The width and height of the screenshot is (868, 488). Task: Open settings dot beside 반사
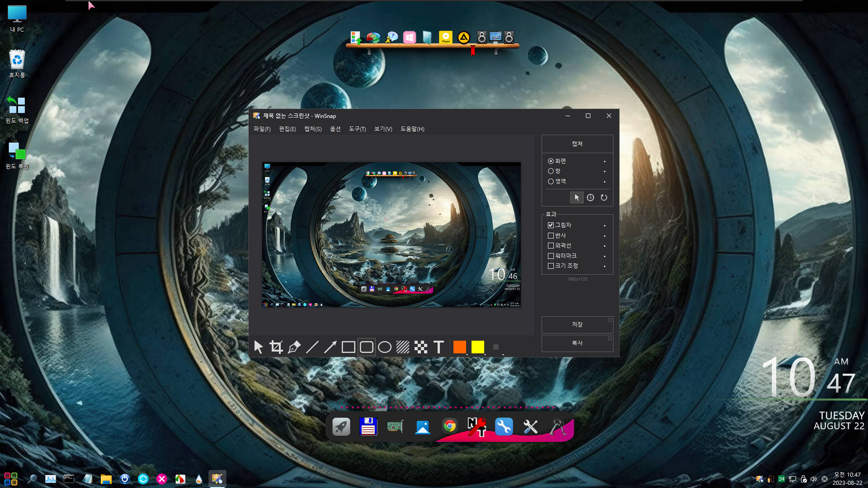(x=604, y=236)
